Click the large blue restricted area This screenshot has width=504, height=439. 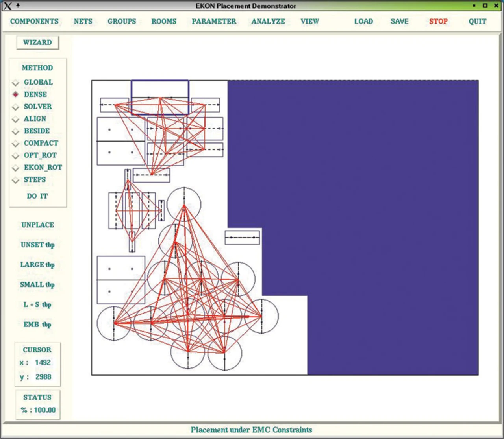tap(374, 197)
